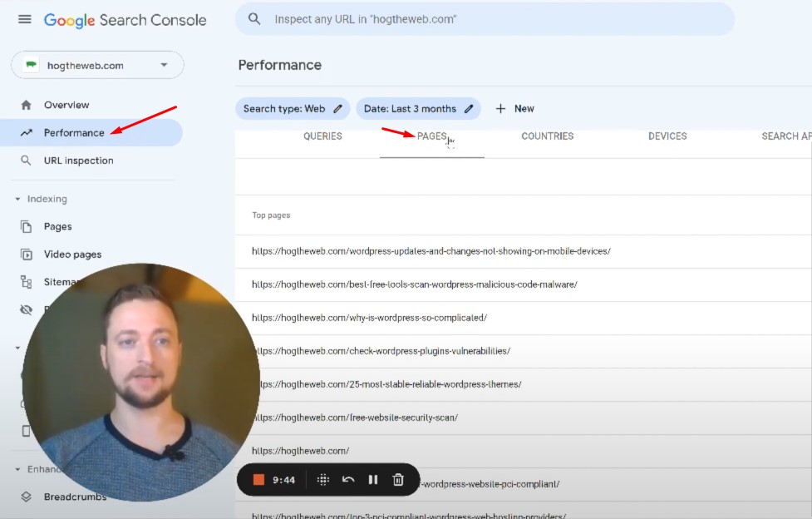Switch to the PAGES tab
Image resolution: width=812 pixels, height=519 pixels.
432,136
